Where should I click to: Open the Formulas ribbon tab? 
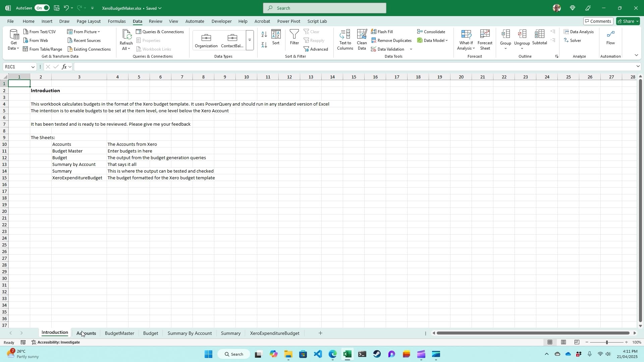pyautogui.click(x=117, y=21)
